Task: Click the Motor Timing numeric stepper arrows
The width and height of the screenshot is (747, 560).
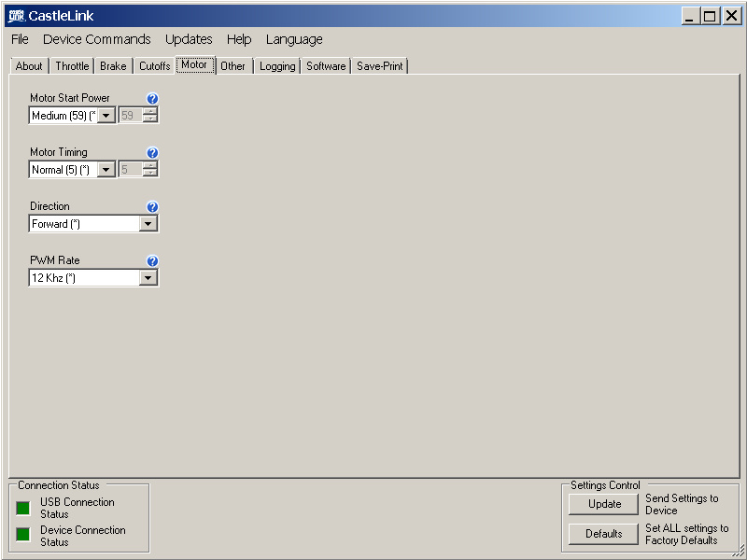Action: tap(150, 170)
